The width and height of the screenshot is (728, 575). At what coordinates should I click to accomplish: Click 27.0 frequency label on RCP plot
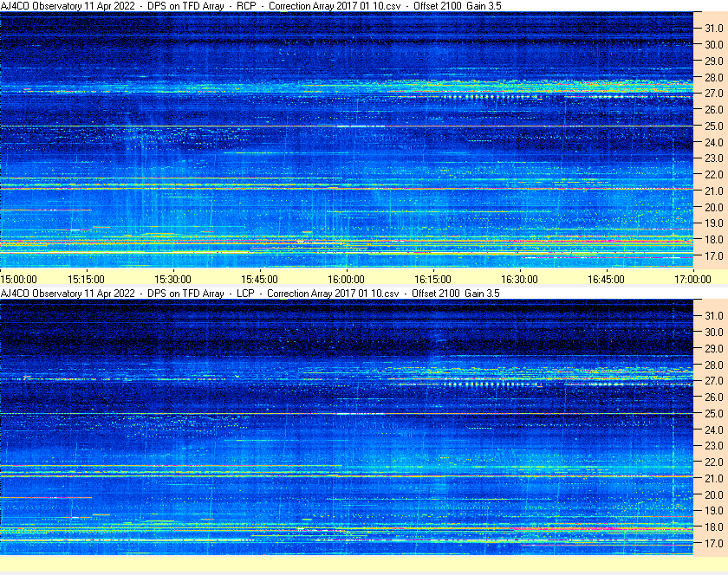point(714,94)
